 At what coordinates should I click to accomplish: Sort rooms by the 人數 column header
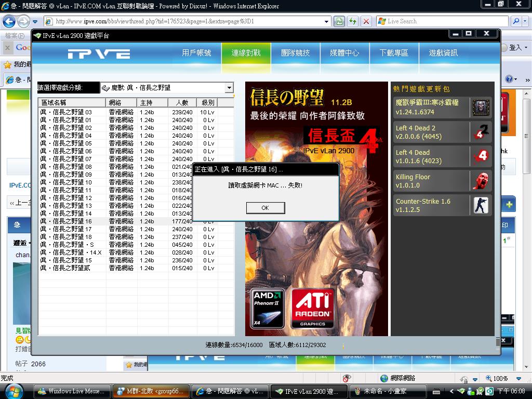point(182,102)
